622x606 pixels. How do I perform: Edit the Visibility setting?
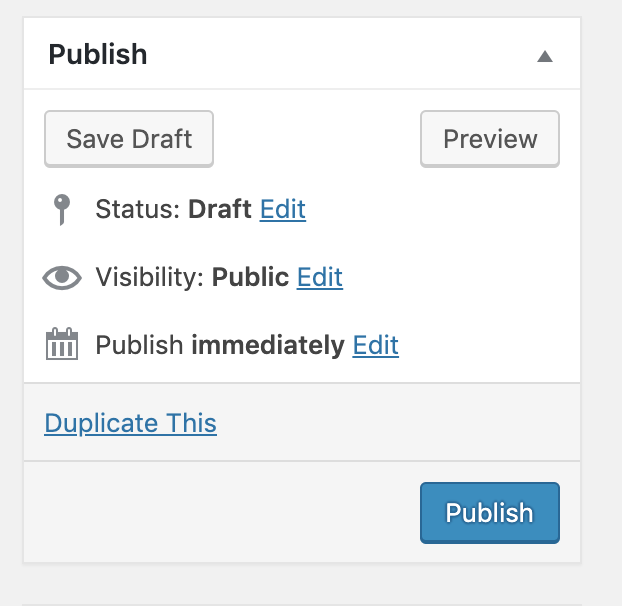(320, 277)
